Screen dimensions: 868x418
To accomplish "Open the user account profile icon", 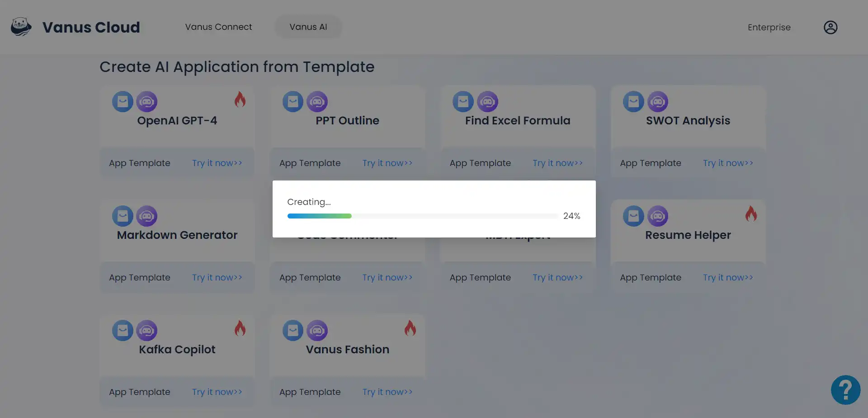I will click(830, 27).
